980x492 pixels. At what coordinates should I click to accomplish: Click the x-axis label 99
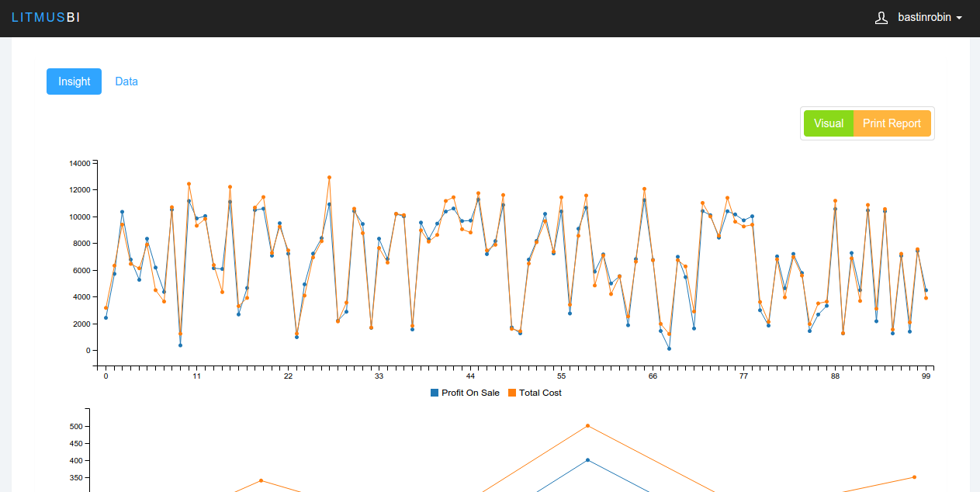pyautogui.click(x=926, y=376)
